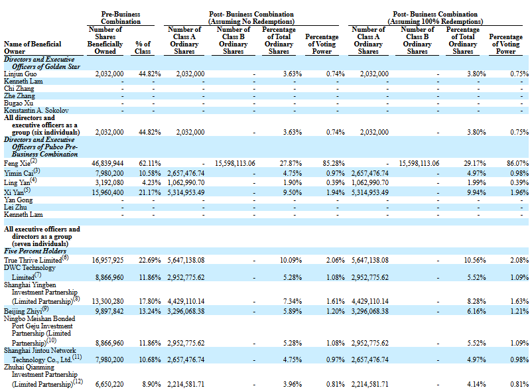
Task: Select Zhuhai Qianming's 6,650,220 shares value
Action: (109, 385)
